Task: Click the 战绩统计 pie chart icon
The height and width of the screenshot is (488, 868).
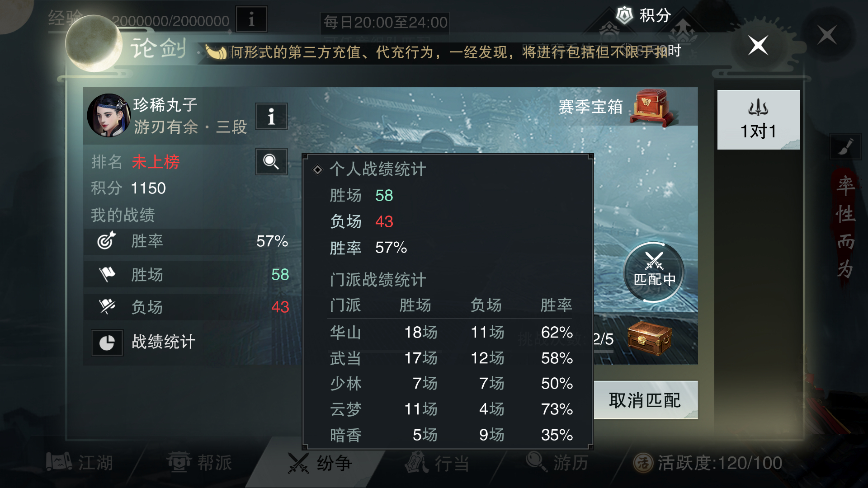Action: [107, 343]
